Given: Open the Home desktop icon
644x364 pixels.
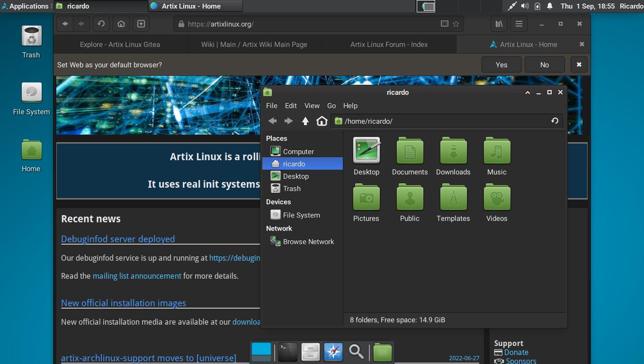Looking at the screenshot, I should click(x=31, y=155).
